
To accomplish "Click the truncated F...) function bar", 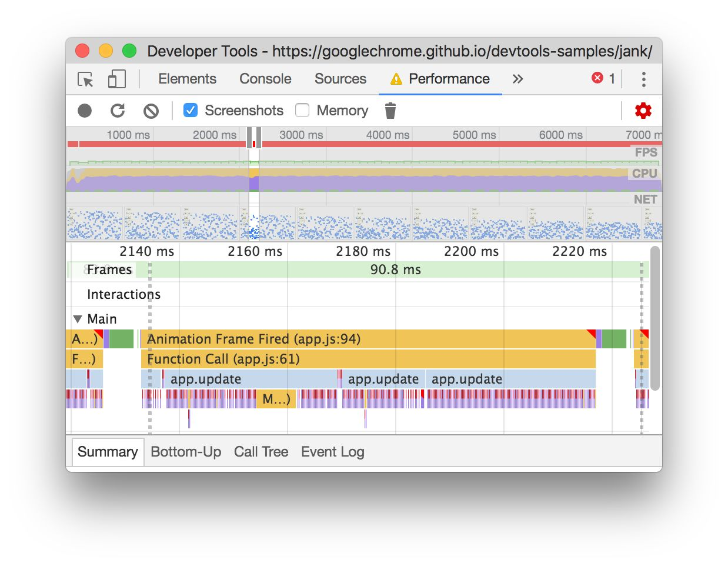I will point(85,359).
